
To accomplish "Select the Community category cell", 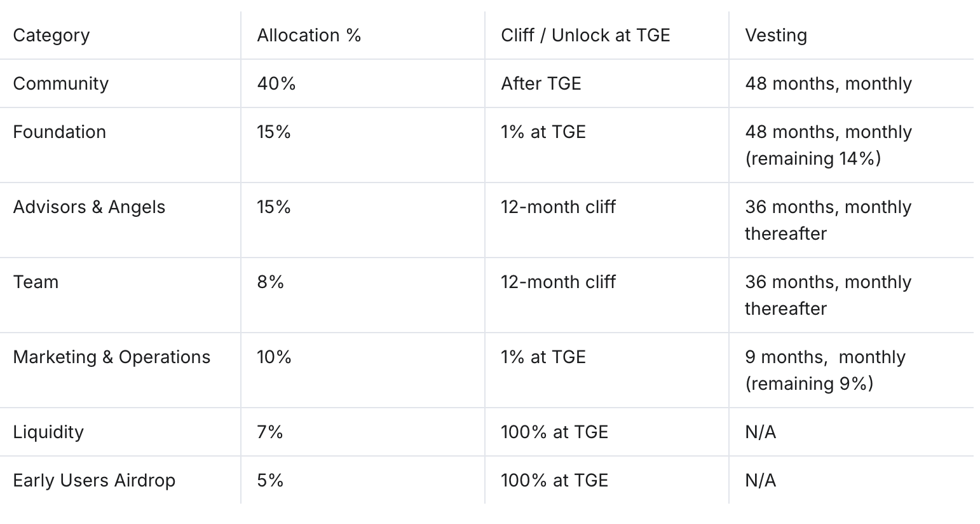I will click(61, 84).
